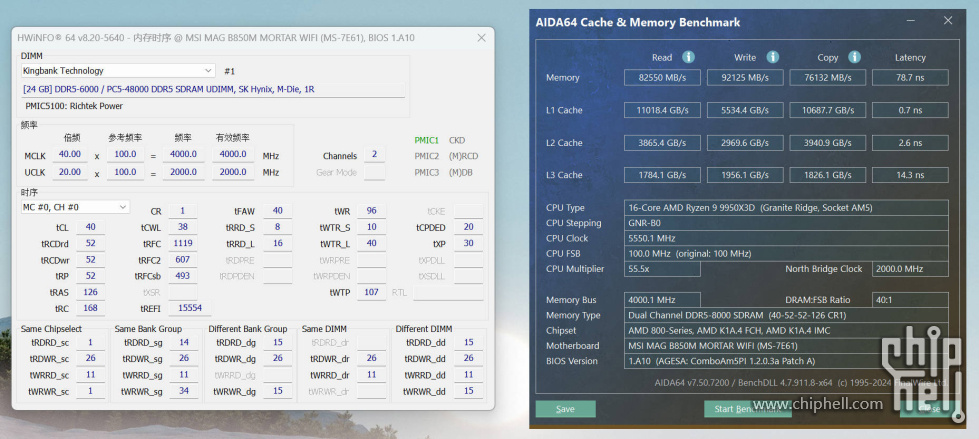Click the Write info icon in AIDA64

click(x=772, y=57)
